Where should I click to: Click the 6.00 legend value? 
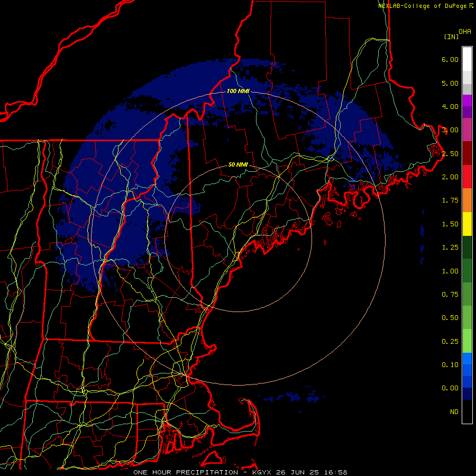pos(450,59)
